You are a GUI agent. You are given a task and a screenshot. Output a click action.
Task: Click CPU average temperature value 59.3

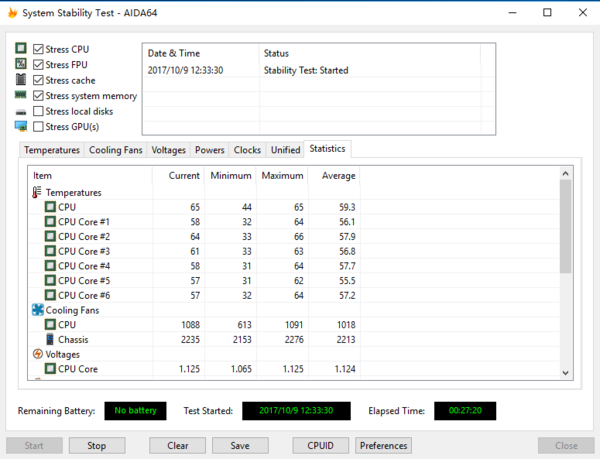[x=347, y=207]
